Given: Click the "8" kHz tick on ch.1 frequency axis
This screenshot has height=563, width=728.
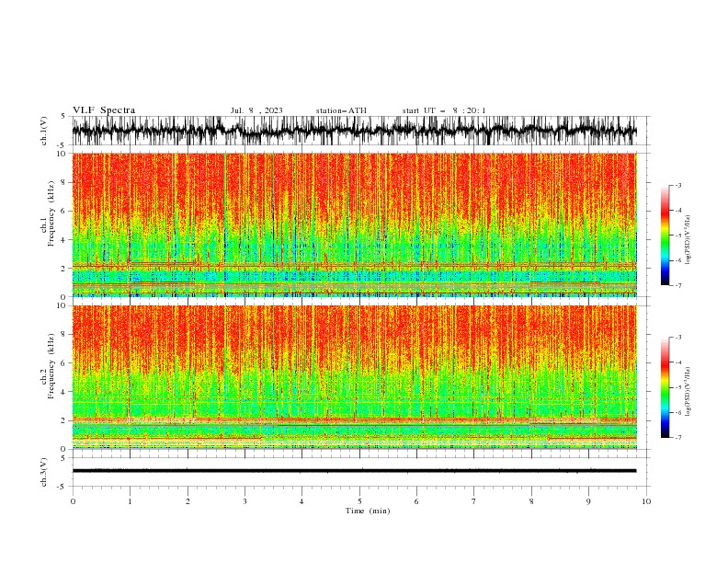Looking at the screenshot, I should [x=64, y=182].
